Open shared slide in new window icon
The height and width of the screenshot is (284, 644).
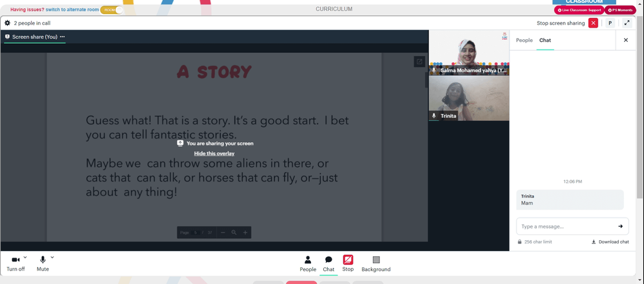point(419,62)
